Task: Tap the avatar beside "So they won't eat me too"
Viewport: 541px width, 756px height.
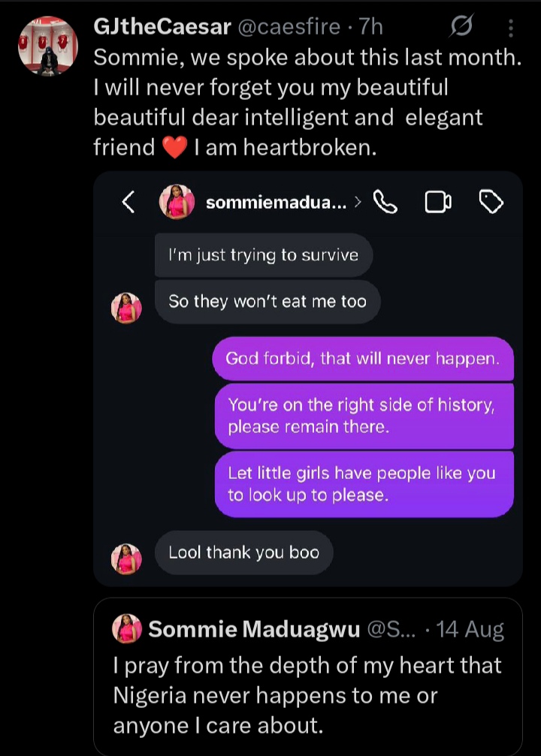Action: 126,308
